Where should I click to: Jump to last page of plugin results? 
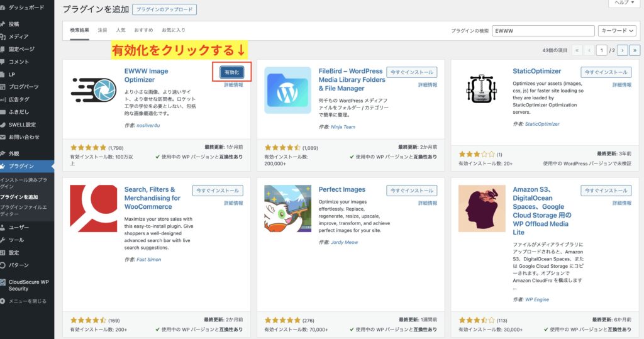pyautogui.click(x=635, y=50)
